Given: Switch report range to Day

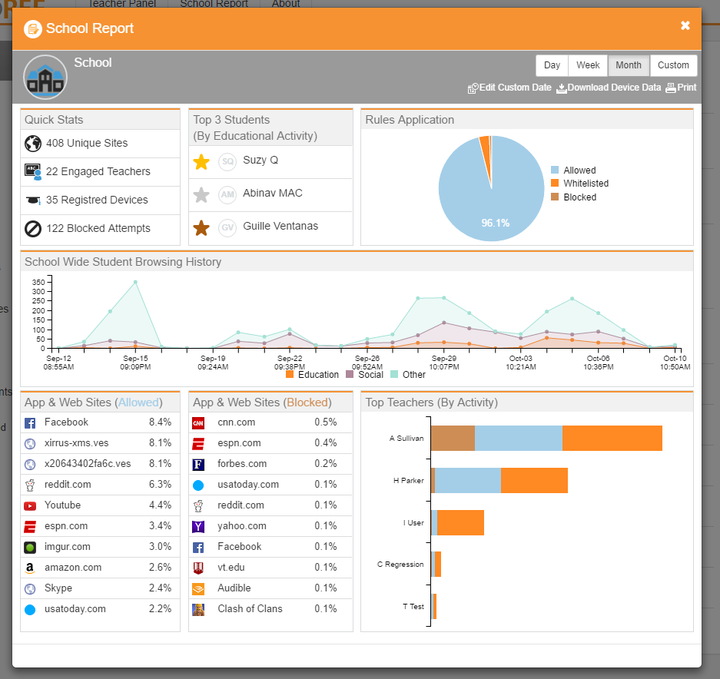Looking at the screenshot, I should 552,66.
